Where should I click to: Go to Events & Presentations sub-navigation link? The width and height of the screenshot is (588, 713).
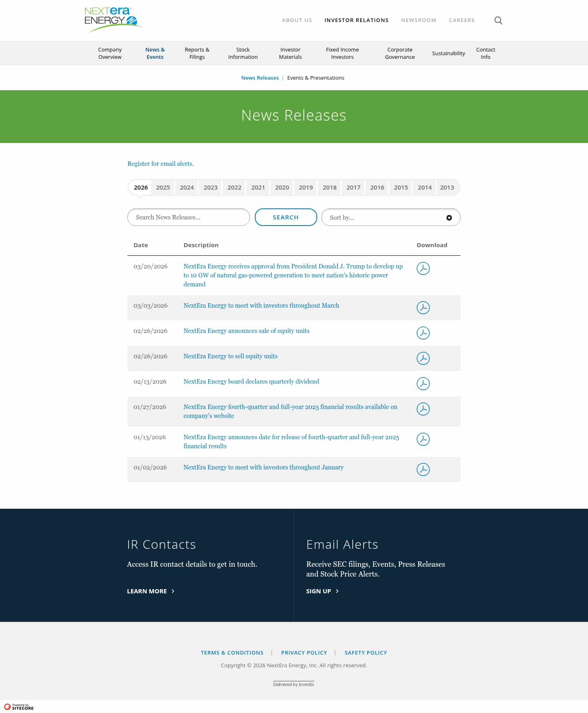click(316, 78)
